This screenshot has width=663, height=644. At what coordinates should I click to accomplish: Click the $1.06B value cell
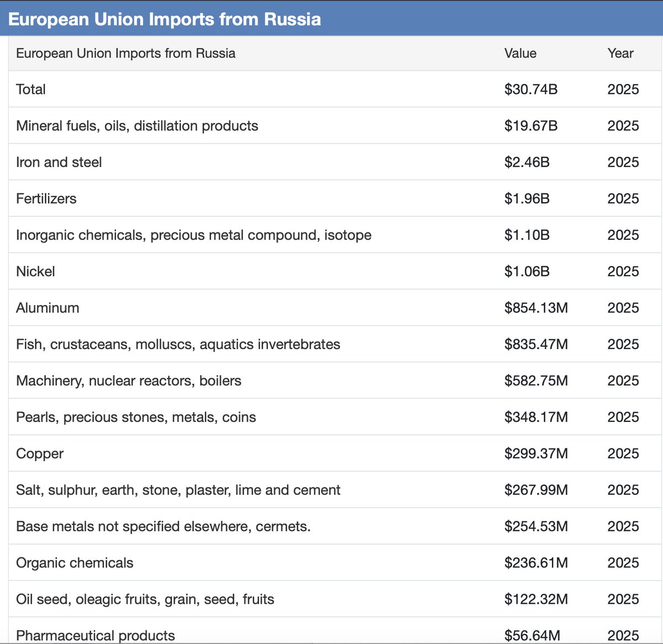[527, 272]
